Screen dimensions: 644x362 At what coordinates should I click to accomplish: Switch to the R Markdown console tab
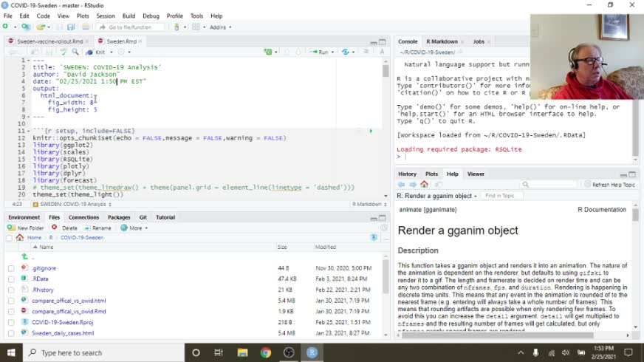tap(442, 41)
